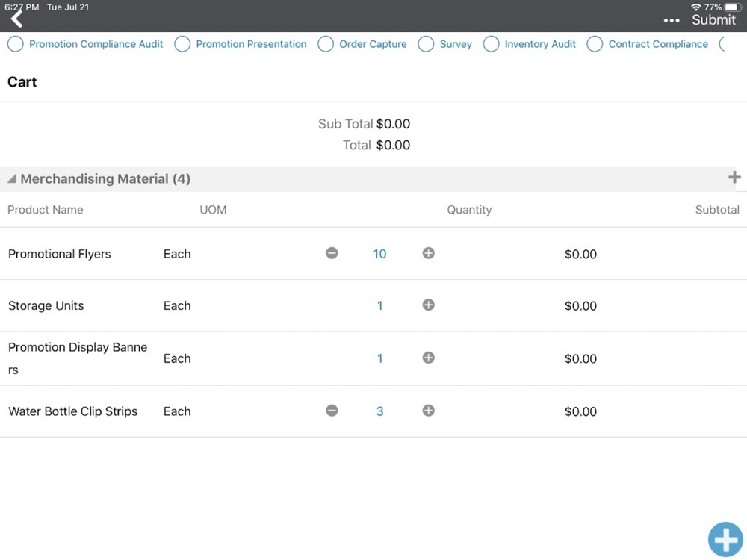747x560 pixels.
Task: Edit Storage Units quantity value
Action: tap(379, 305)
